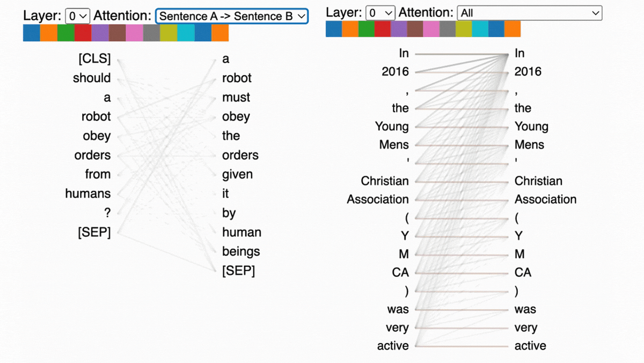Click the pink attention head color swatch
The width and height of the screenshot is (644, 363).
134,32
